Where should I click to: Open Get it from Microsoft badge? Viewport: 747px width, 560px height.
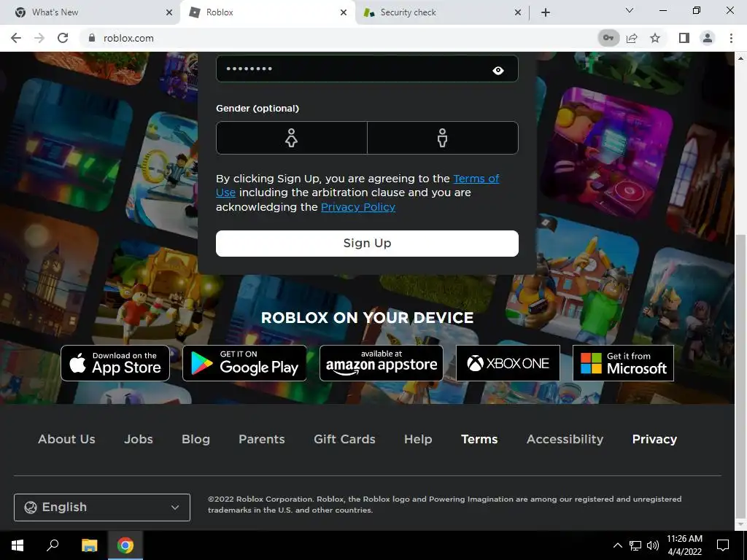click(623, 363)
